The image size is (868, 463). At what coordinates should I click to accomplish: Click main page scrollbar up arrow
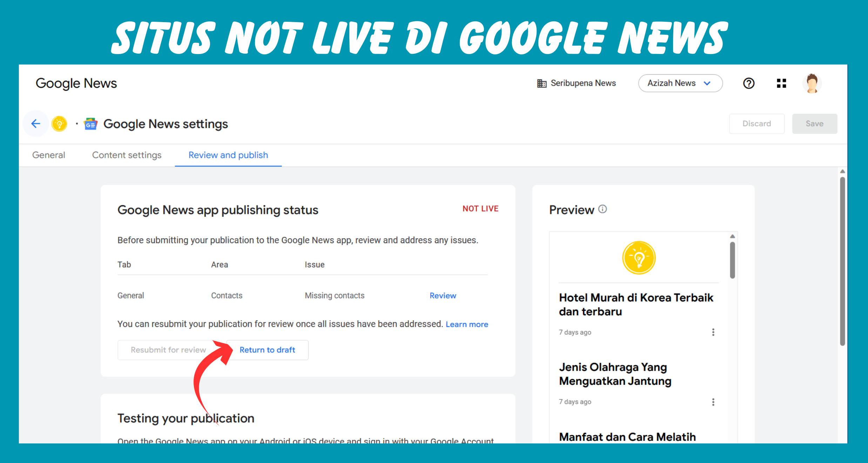pyautogui.click(x=842, y=171)
